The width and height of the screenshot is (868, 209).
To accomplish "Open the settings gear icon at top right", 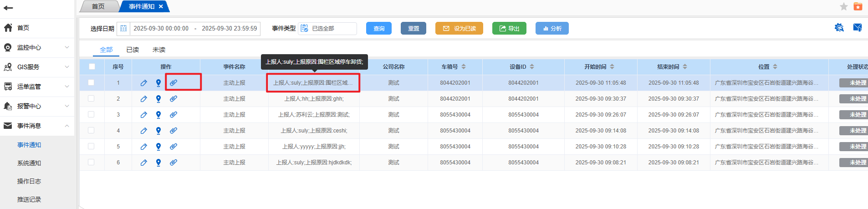I will [839, 28].
